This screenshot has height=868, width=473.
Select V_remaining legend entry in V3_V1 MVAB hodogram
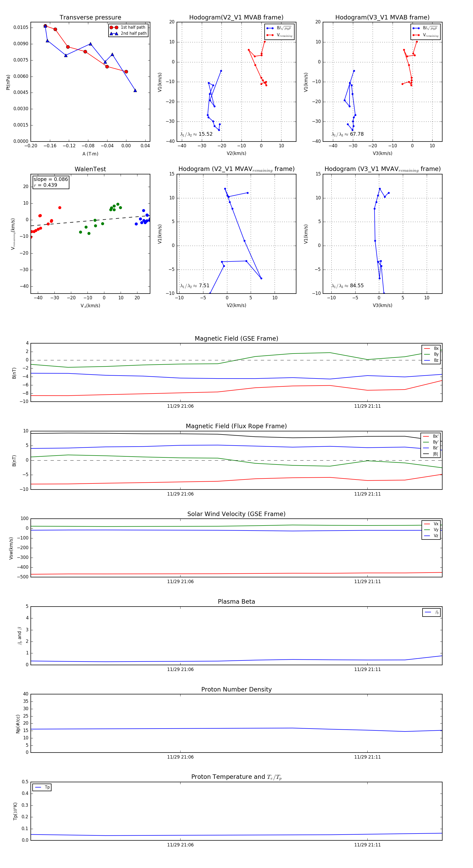pos(425,35)
